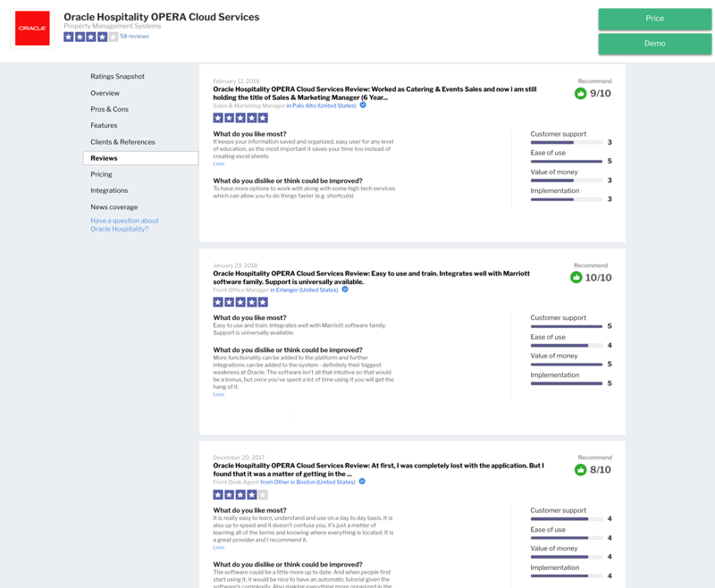Click the green Demo button
The height and width of the screenshot is (588, 715).
(x=655, y=44)
